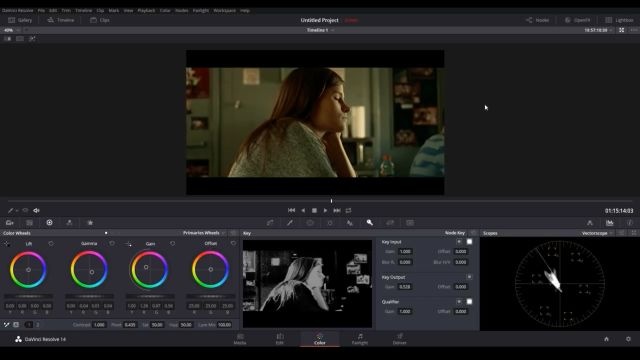Image resolution: width=640 pixels, height=360 pixels.
Task: Open the Timeline 1 dropdown
Action: 320,30
